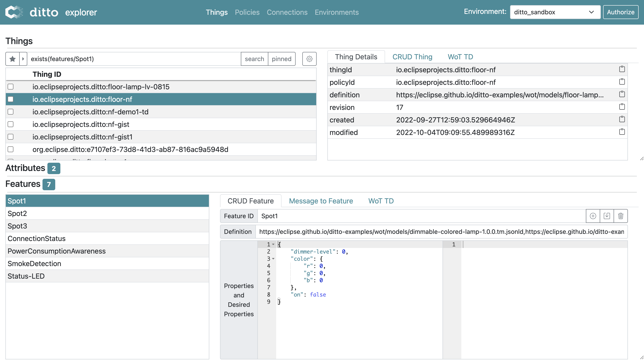
Task: Open the Environment dropdown showing ditto_sandbox
Action: tap(555, 12)
